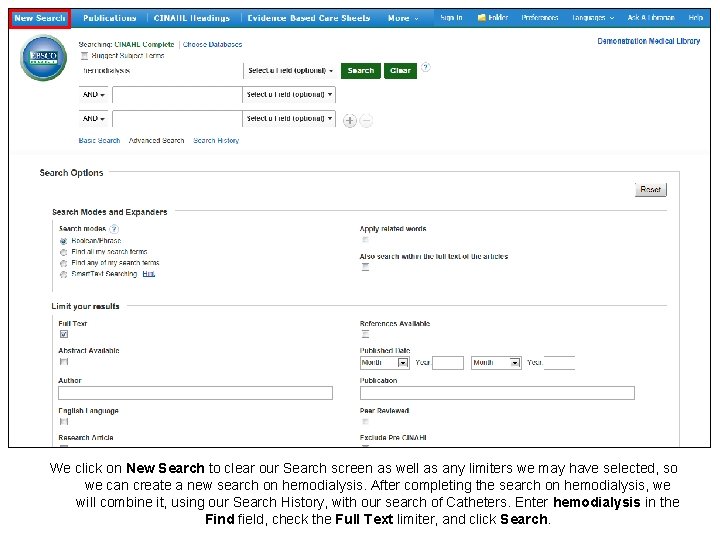Click the Author input field

[x=195, y=393]
